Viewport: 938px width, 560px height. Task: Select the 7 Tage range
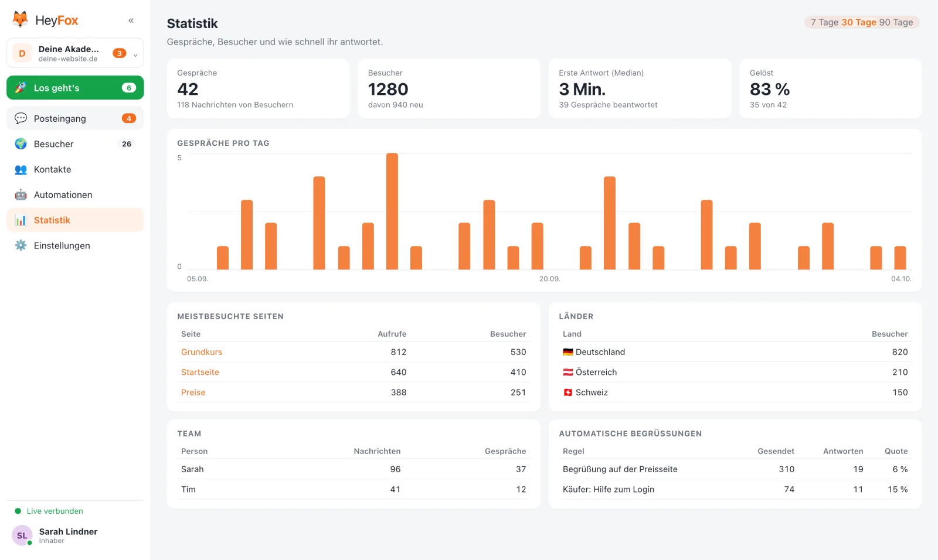824,22
